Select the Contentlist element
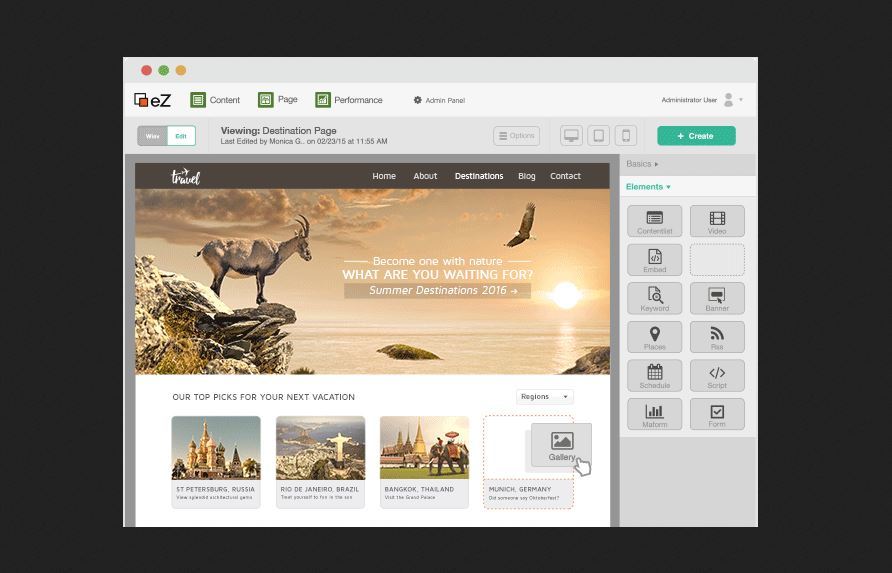The height and width of the screenshot is (573, 892). (x=654, y=221)
